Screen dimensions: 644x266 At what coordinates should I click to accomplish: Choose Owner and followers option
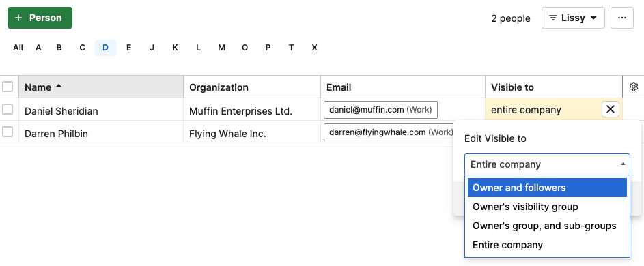point(547,188)
